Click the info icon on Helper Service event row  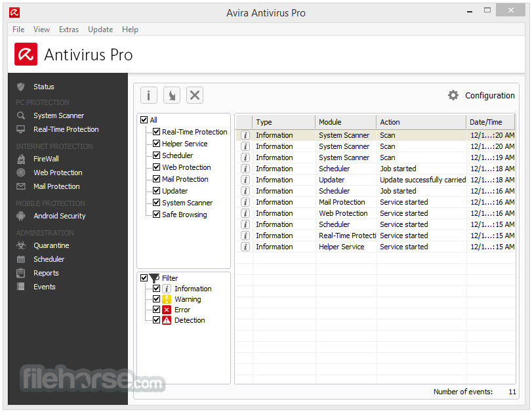(x=245, y=247)
